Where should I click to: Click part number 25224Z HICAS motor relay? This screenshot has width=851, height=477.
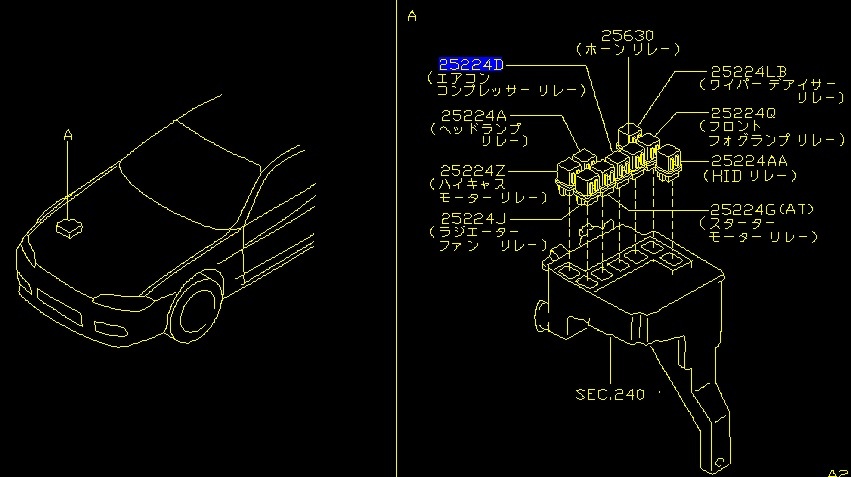coord(472,171)
